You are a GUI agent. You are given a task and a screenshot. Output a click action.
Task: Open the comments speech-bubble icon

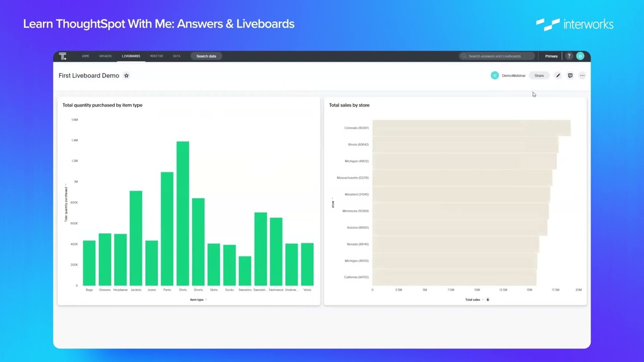click(570, 75)
